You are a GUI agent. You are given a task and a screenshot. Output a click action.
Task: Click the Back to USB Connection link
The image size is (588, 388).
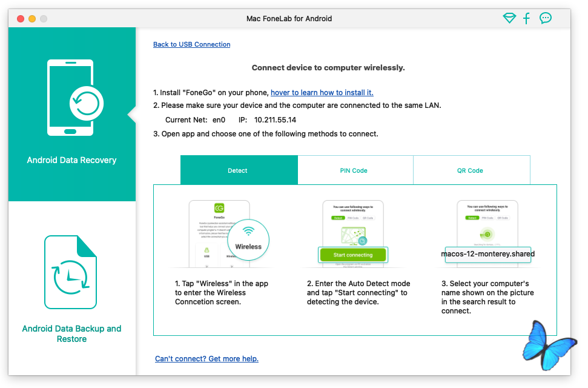tap(191, 44)
